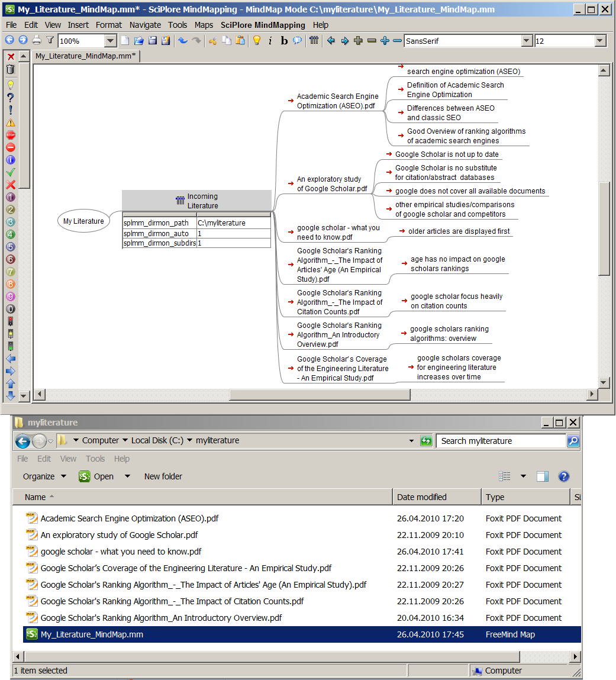Select the My_Literature_MindMap.mm tab
This screenshot has width=616, height=680.
coord(86,56)
